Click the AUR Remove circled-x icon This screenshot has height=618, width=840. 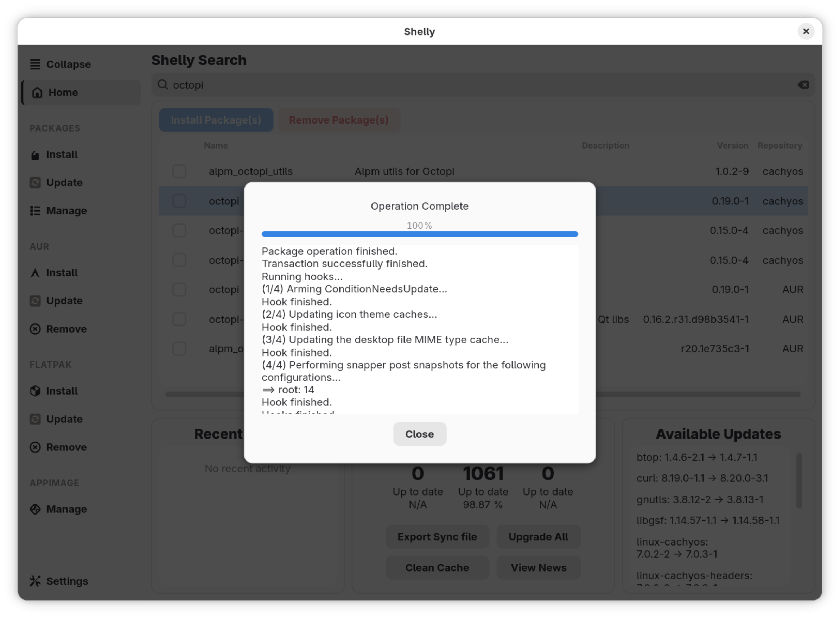(35, 329)
